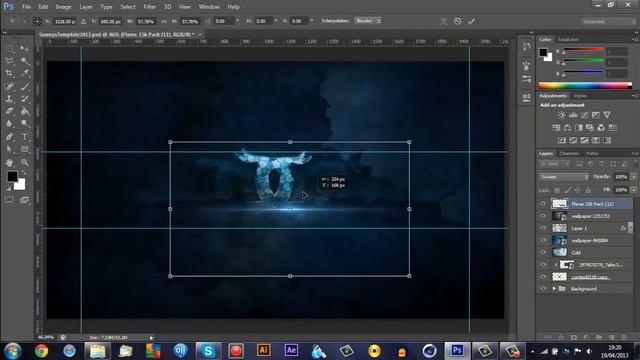Select the Move tool

[24, 49]
